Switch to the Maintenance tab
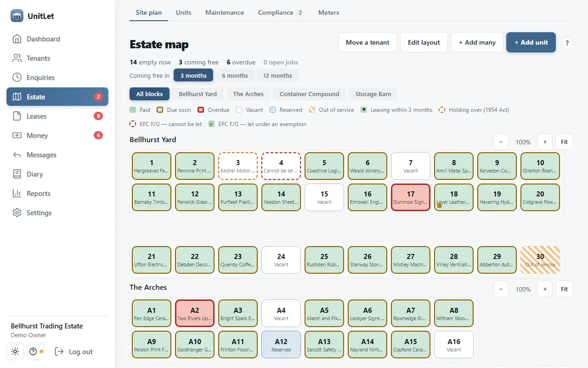 pos(225,12)
